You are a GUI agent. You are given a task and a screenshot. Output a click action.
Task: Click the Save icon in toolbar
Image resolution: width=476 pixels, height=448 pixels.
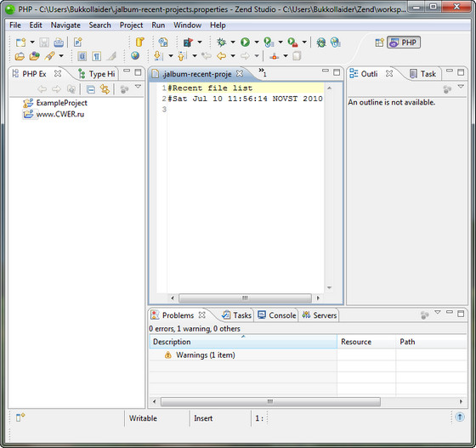click(x=44, y=43)
